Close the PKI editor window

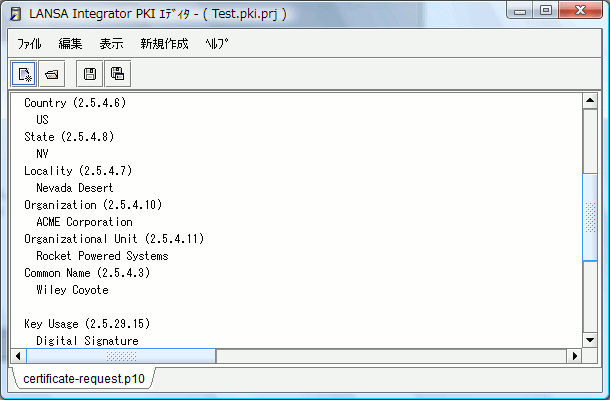pos(580,11)
